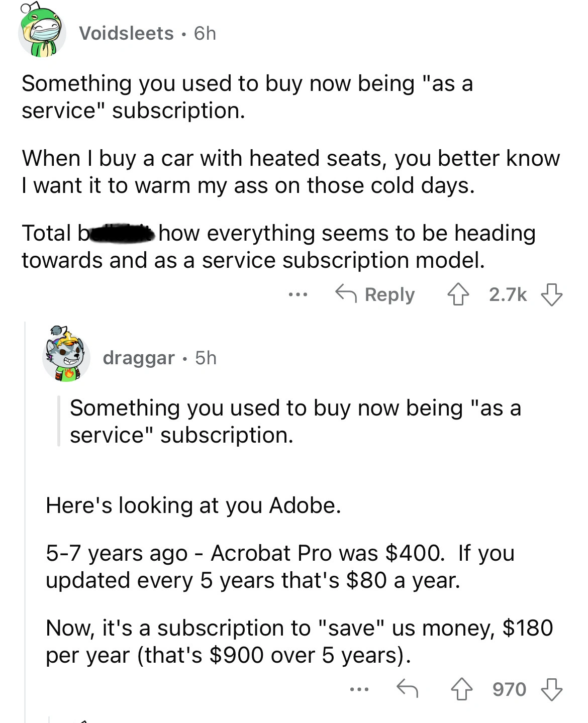The height and width of the screenshot is (723, 588).
Task: Open the draggar username link
Action: tap(139, 358)
